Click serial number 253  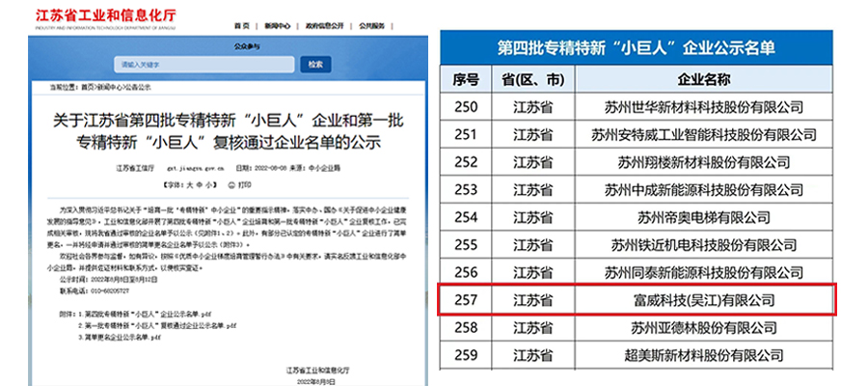click(465, 189)
